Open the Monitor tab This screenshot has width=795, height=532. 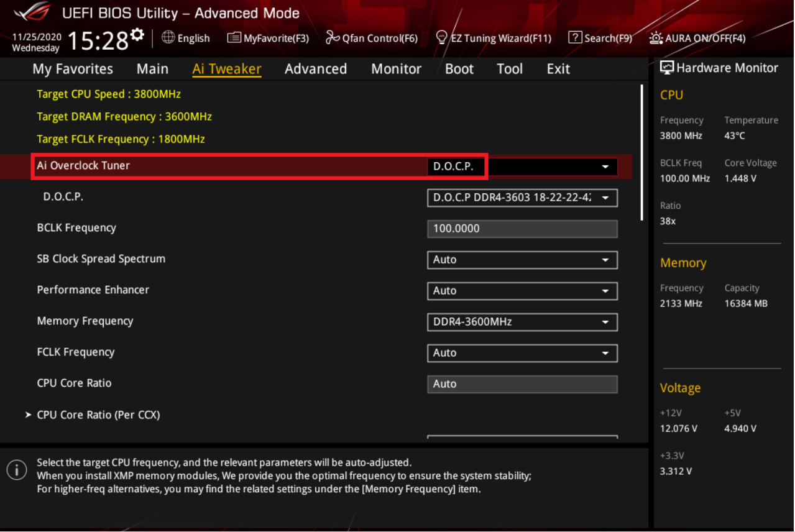point(396,69)
